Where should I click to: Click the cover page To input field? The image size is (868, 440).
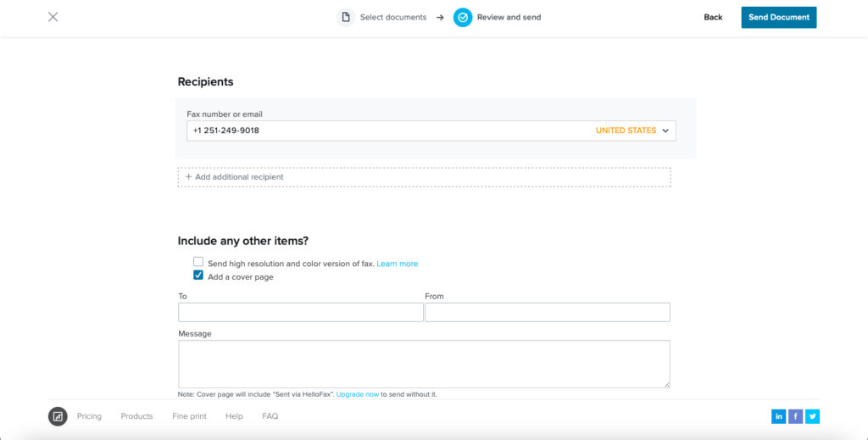(301, 312)
